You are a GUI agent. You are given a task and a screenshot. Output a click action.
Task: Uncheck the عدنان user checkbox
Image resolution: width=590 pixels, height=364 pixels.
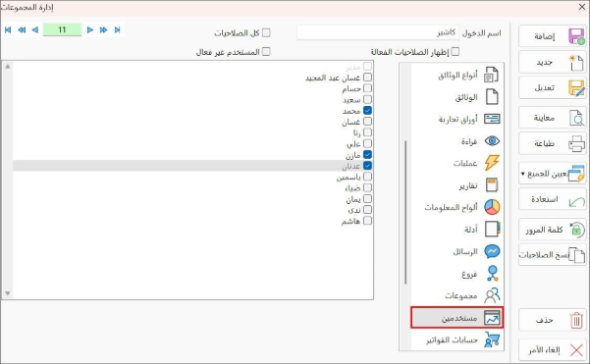point(367,166)
